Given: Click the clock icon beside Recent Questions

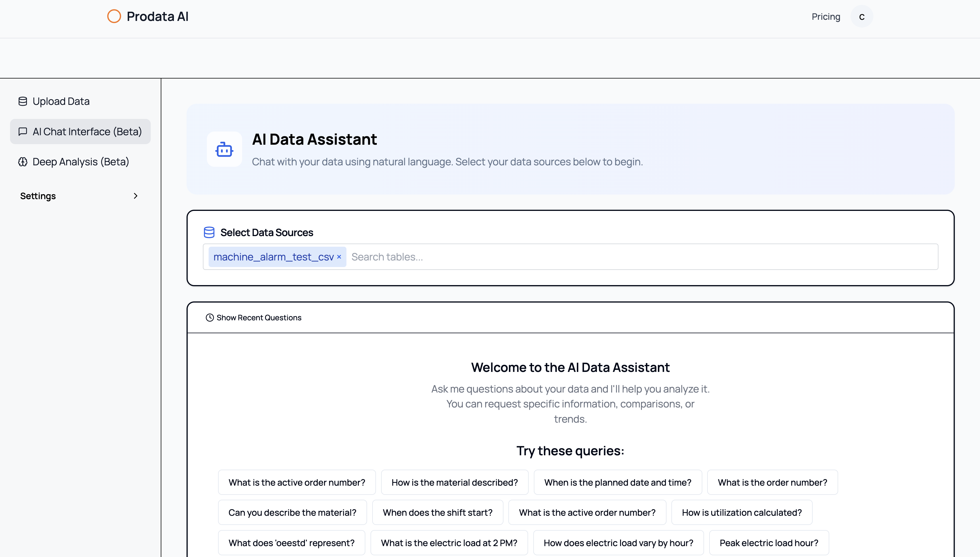Looking at the screenshot, I should pyautogui.click(x=210, y=317).
